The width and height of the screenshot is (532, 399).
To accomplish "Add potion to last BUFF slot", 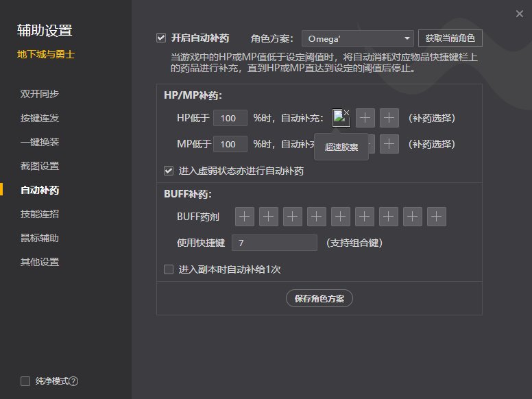I will pos(437,217).
